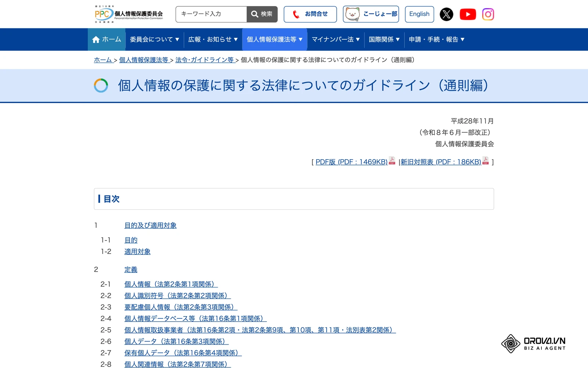Image resolution: width=588 pixels, height=368 pixels.
Task: Open 個人識別符号(法第2条第2項関係) link
Action: point(178,296)
